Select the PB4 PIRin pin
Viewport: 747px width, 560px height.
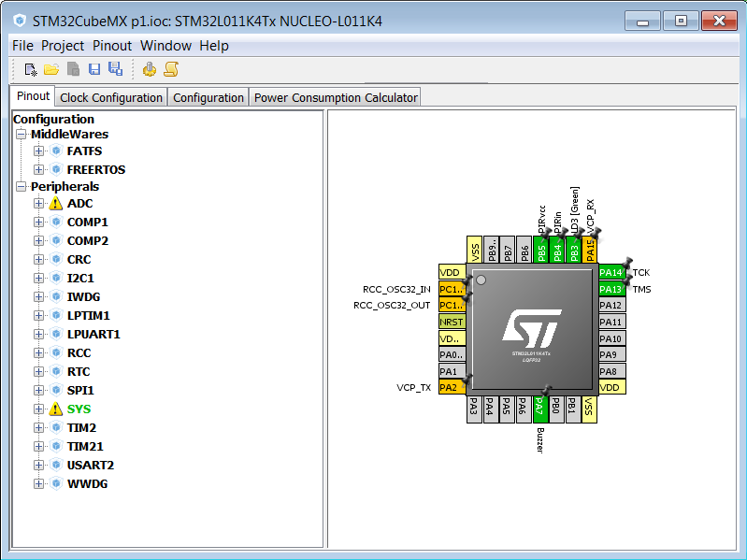pyautogui.click(x=557, y=249)
